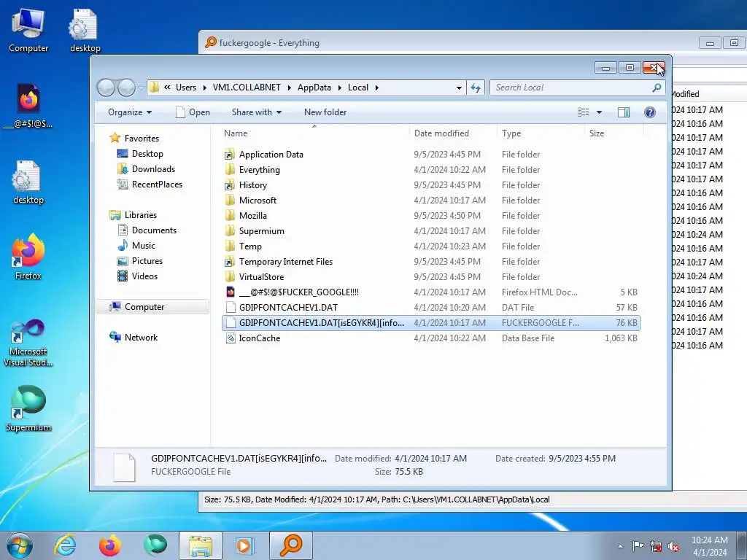This screenshot has height=560, width=747.
Task: Click the Explorer Back navigation button
Action: pyautogui.click(x=107, y=87)
